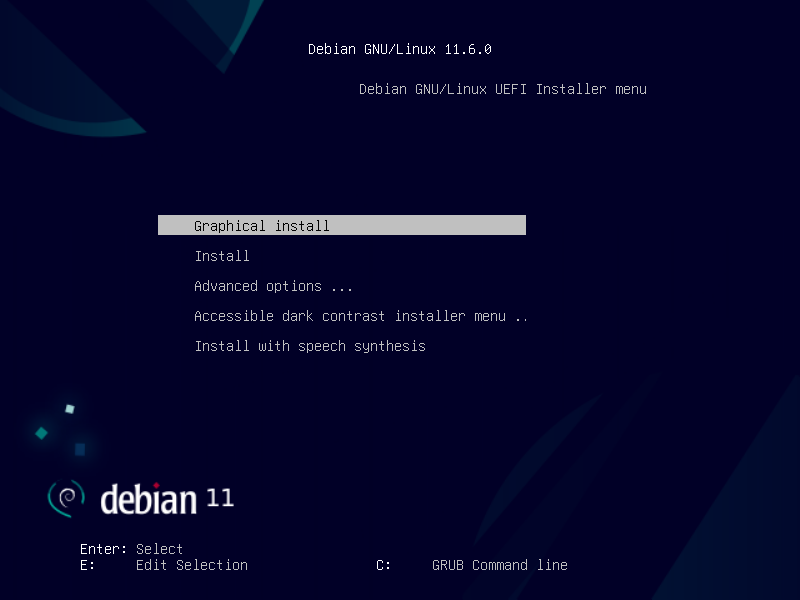The height and width of the screenshot is (600, 800).
Task: Click the Debian GNU/Linux 11.6.0 title
Action: point(400,48)
